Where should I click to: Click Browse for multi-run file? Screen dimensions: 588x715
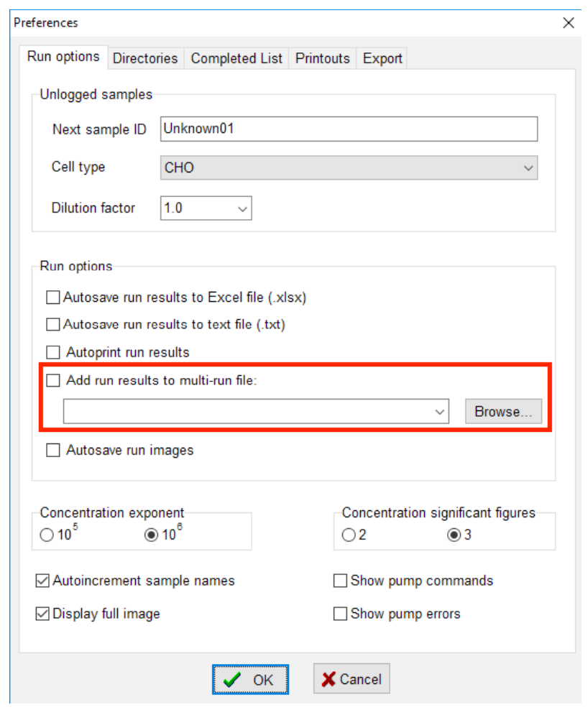tap(502, 412)
